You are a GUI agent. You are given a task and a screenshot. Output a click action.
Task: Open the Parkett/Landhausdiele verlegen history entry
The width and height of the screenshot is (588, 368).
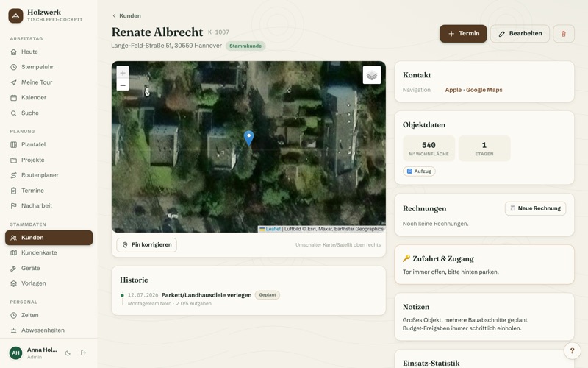(207, 295)
